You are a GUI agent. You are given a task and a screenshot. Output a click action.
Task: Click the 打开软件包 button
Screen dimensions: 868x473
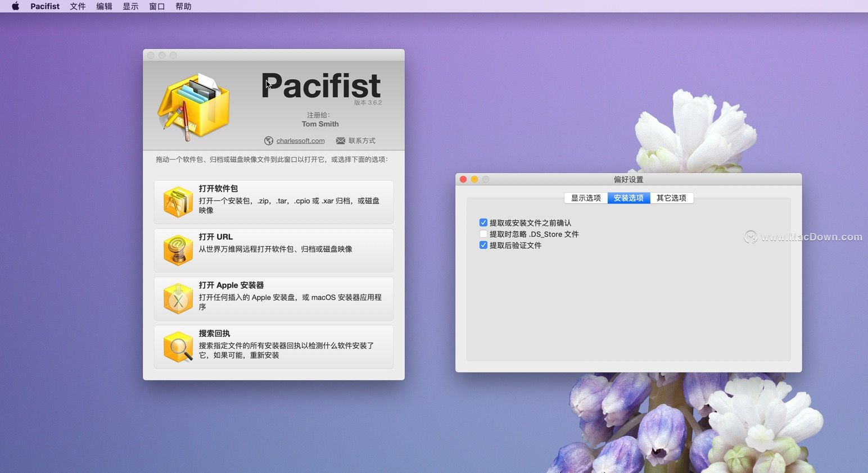coord(274,202)
